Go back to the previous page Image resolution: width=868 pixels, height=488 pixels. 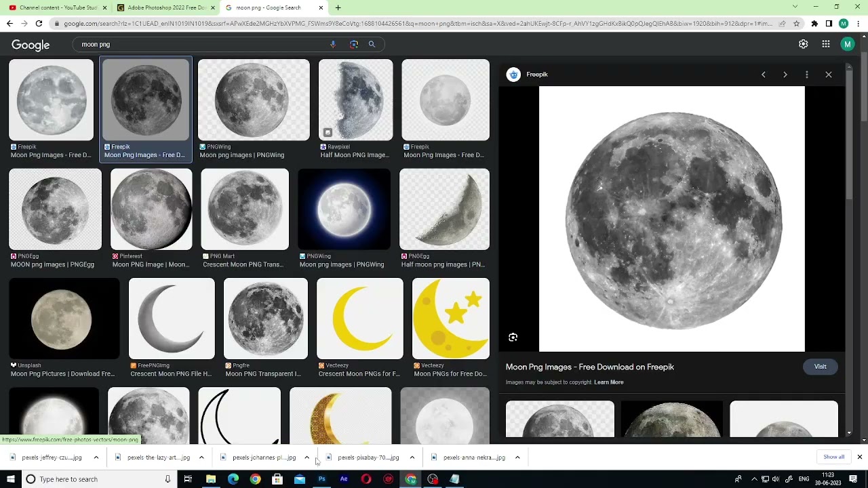point(9,23)
